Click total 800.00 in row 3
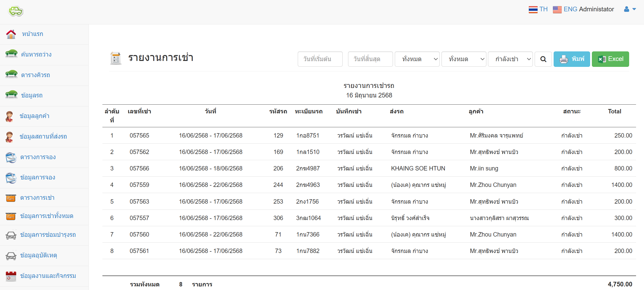The image size is (644, 290). [x=623, y=168]
